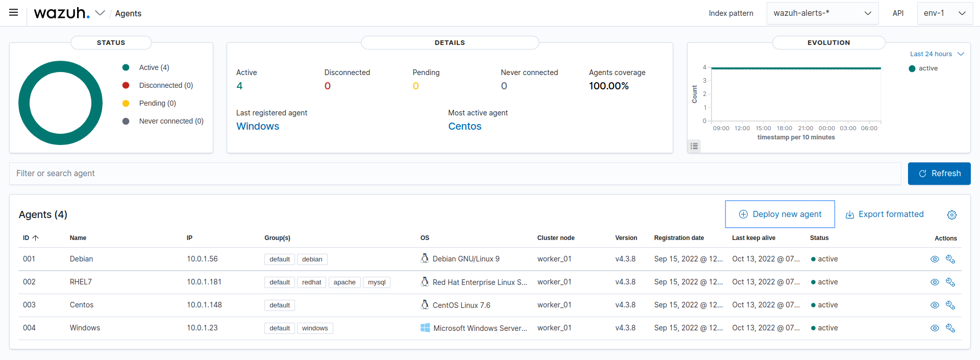The image size is (980, 360).
Task: View details eye icon for Debian agent
Action: click(935, 259)
